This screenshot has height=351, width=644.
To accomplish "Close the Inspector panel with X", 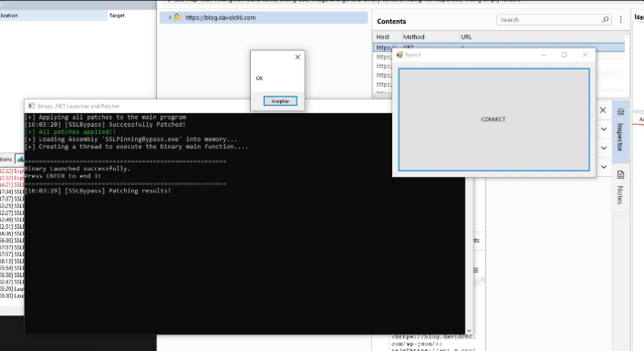I will pos(603,110).
